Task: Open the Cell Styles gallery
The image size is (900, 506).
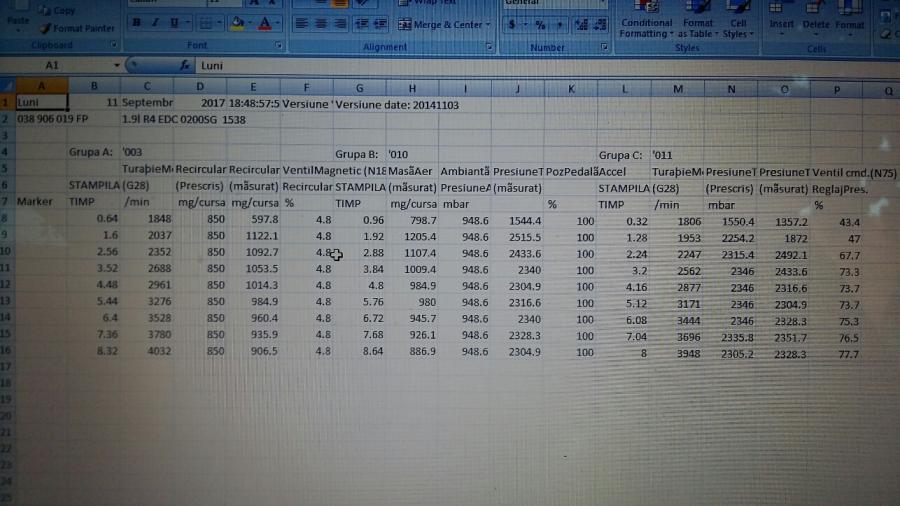Action: coord(737,28)
